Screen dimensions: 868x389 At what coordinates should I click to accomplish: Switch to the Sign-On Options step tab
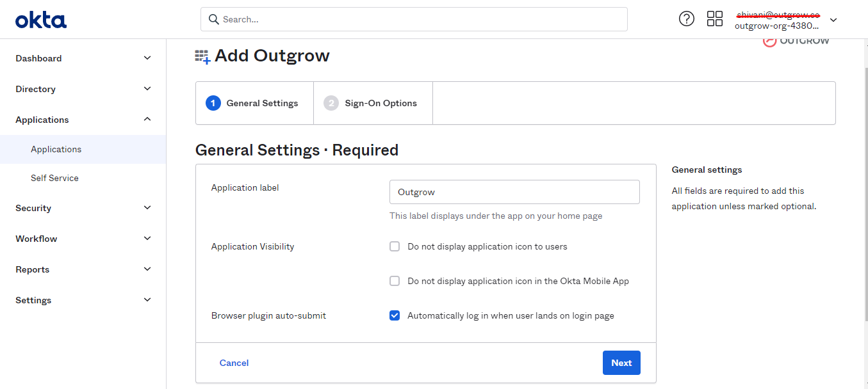click(373, 103)
